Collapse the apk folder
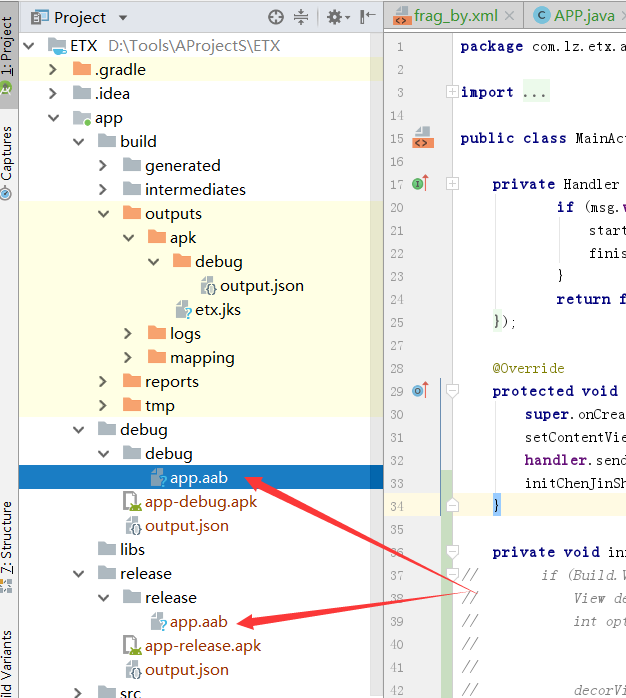626x698 pixels. pyautogui.click(x=129, y=238)
